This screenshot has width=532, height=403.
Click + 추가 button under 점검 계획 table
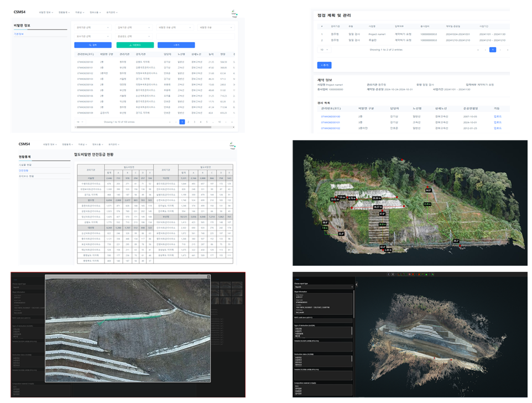point(325,65)
